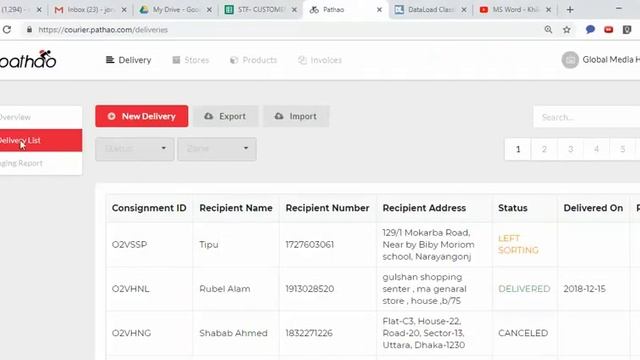Open the browser zoom magnifier icon
Screen dimensions: 640x360
coord(548,29)
